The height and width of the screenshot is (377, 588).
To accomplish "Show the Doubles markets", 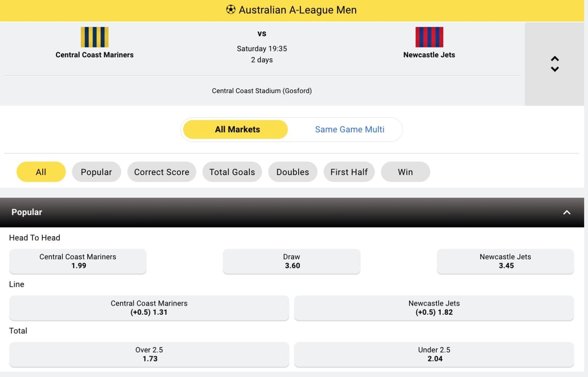I will (x=292, y=172).
